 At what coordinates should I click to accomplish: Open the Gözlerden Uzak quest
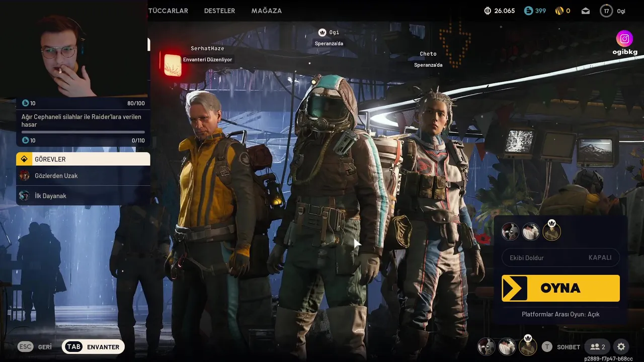pos(83,175)
